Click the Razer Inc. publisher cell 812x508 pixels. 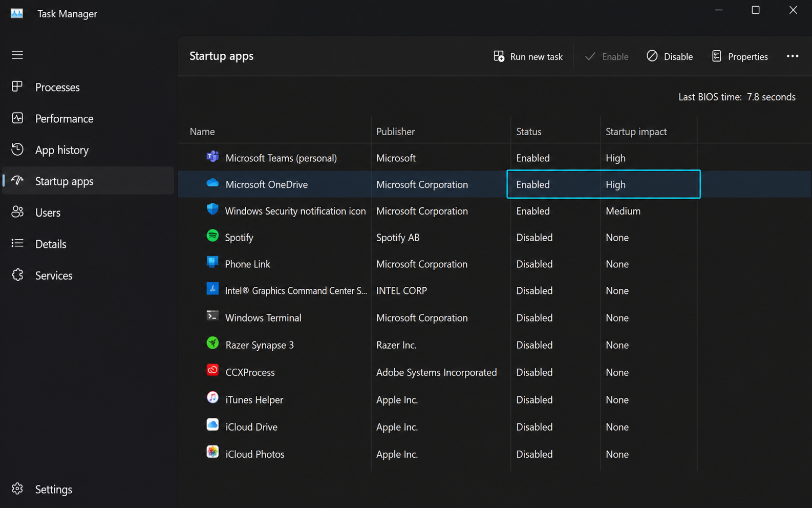coord(396,345)
